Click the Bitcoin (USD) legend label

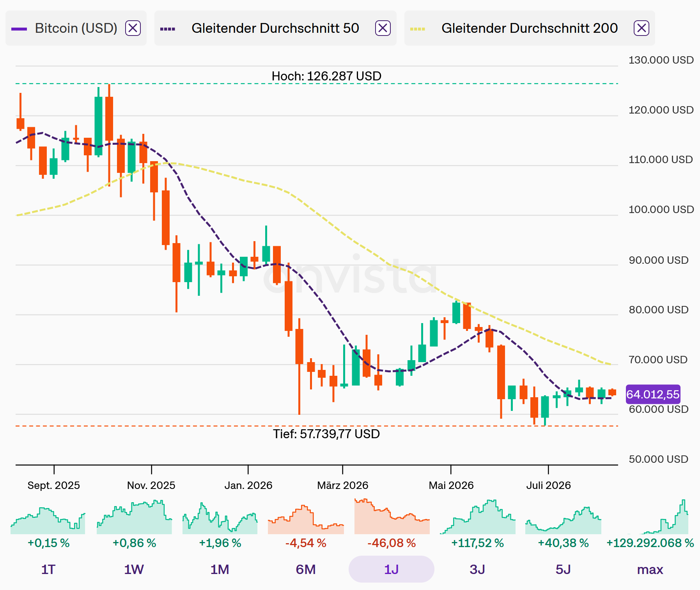click(76, 28)
